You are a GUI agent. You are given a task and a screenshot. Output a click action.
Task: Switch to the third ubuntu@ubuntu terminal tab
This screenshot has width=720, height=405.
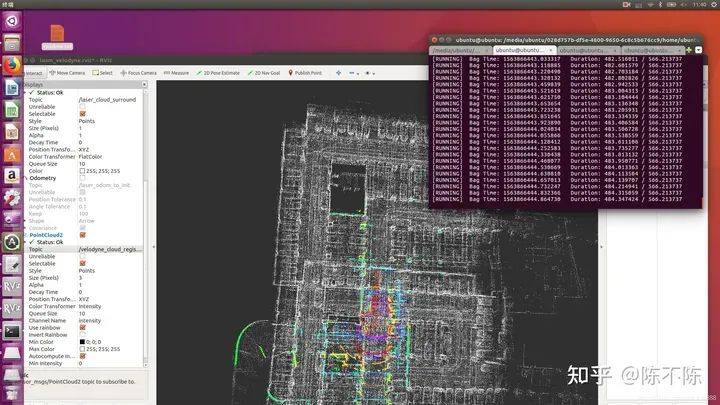click(x=588, y=50)
